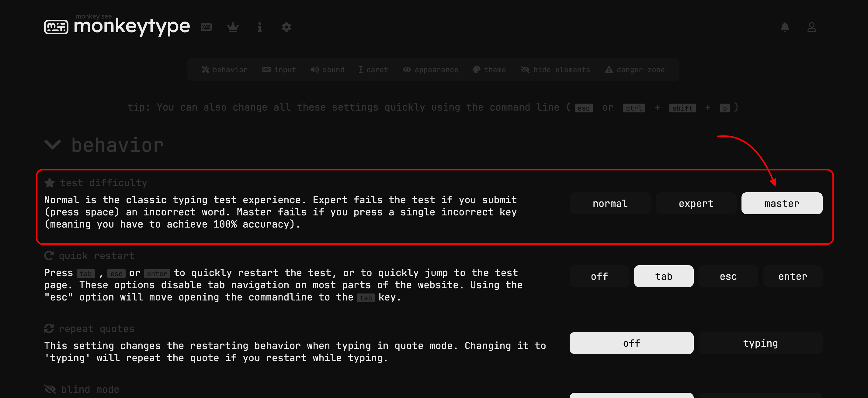Set quick restart to esc
This screenshot has height=398, width=868.
728,276
